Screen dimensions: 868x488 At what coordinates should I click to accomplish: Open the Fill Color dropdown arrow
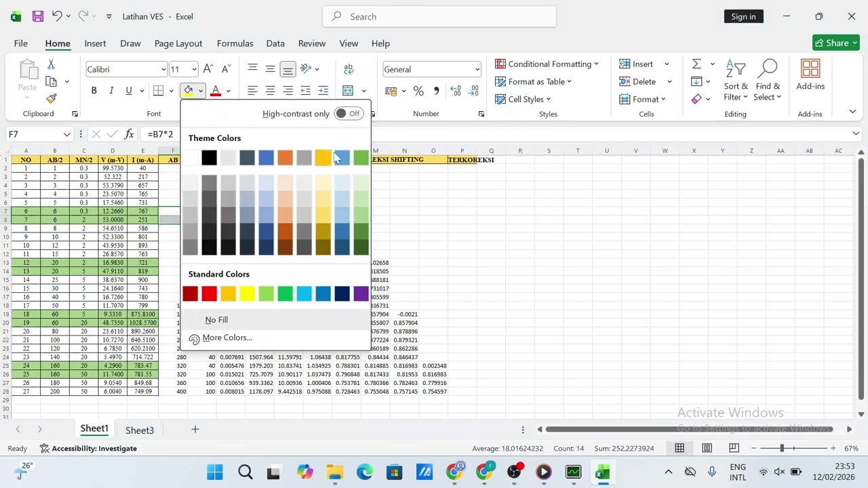(200, 91)
